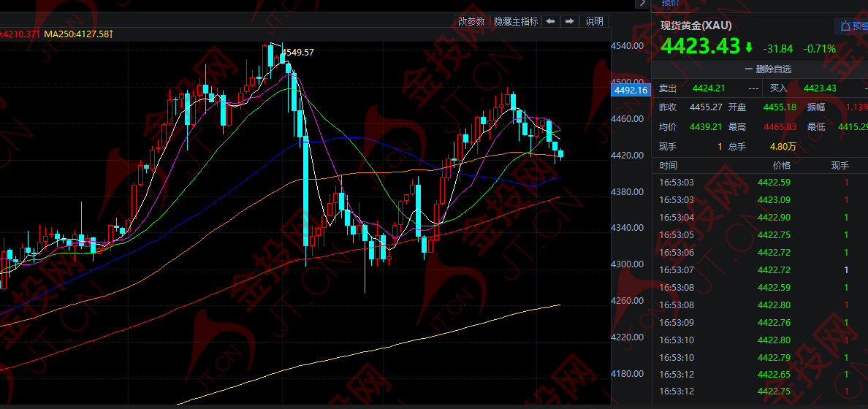The image size is (868, 409).
Task: Expand the side panel with the top chevron
Action: point(642,3)
